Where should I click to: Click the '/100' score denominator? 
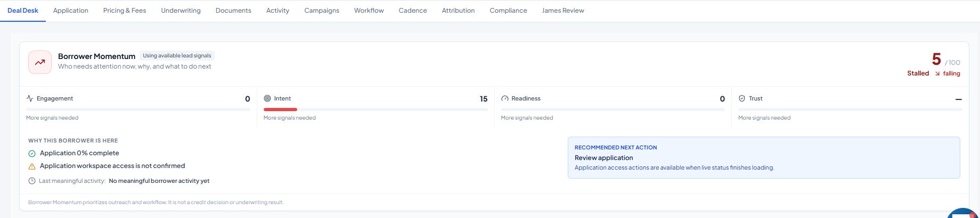[953, 63]
